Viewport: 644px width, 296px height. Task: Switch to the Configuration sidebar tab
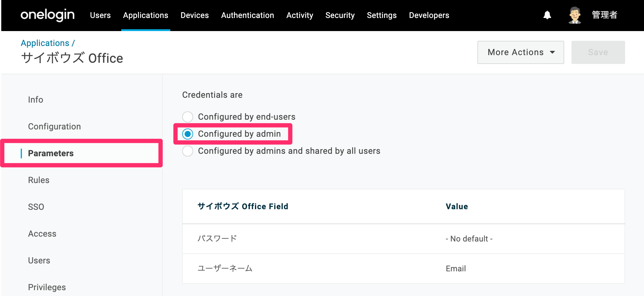coord(55,126)
